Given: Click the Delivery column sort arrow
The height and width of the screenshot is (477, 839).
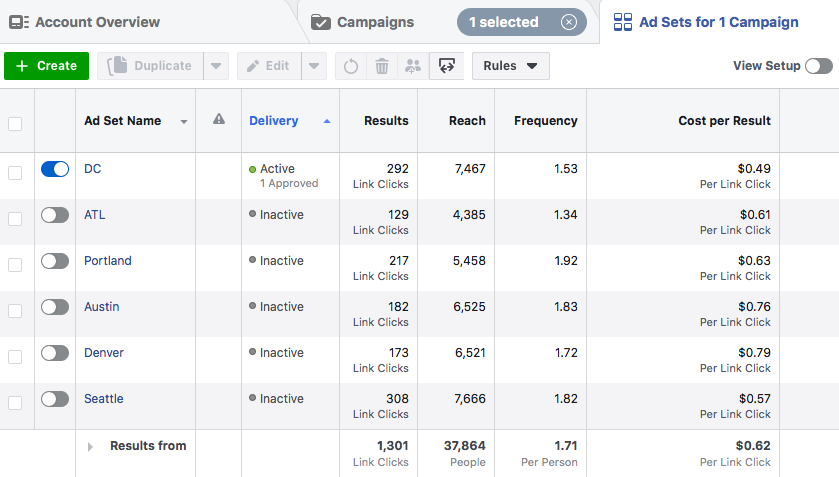Looking at the screenshot, I should (327, 121).
